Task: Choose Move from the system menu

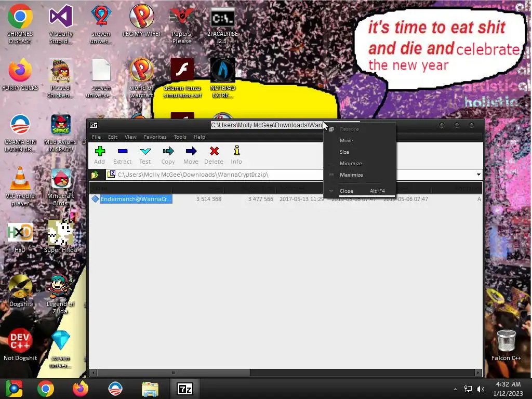Action: coord(360,140)
